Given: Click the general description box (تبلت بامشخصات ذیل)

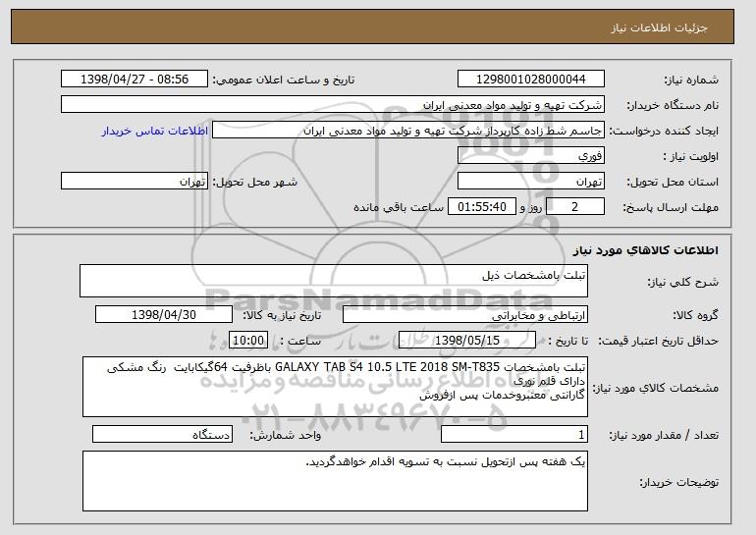Looking at the screenshot, I should point(334,281).
